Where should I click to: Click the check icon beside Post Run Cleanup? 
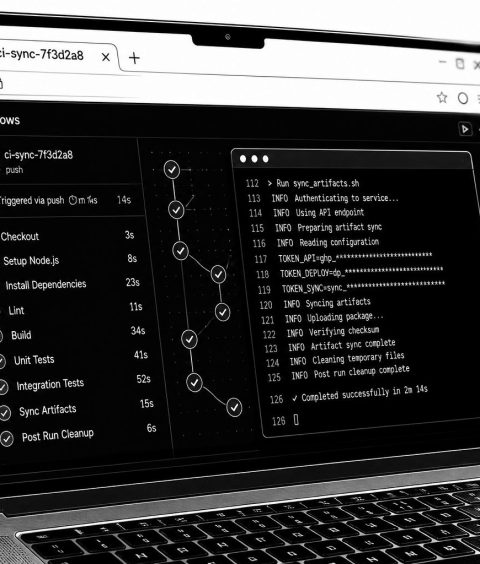coord(6,438)
